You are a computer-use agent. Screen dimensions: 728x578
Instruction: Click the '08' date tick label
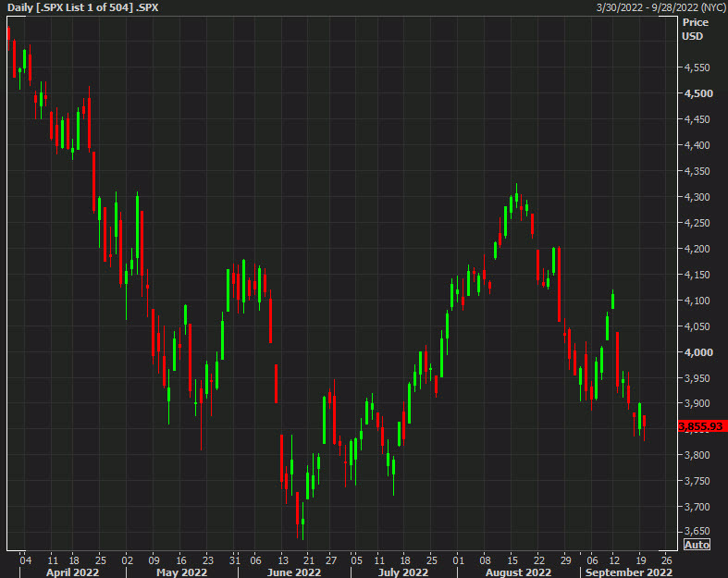pos(485,560)
